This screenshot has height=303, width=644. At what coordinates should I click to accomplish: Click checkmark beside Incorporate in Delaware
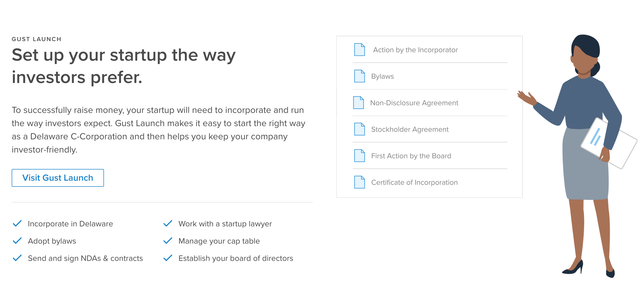[x=17, y=223]
